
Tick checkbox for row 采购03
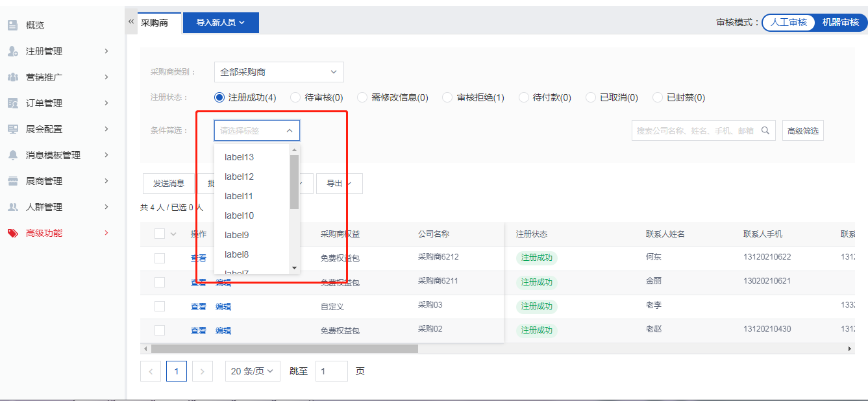click(160, 306)
